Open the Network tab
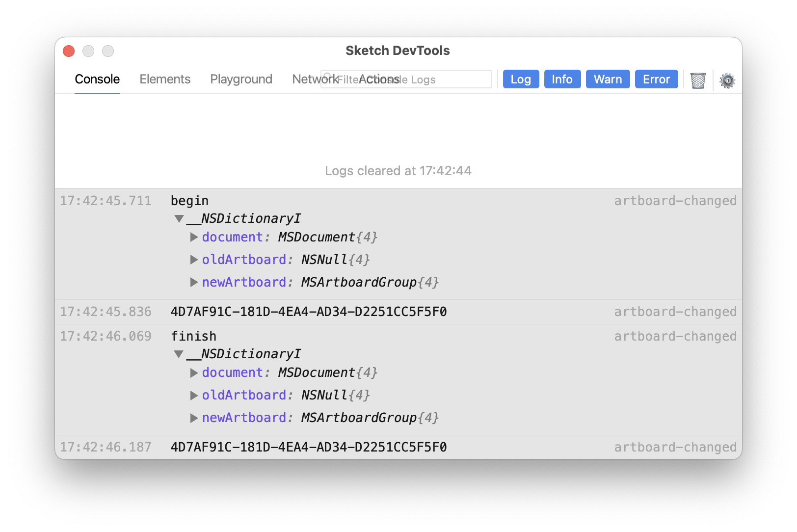The width and height of the screenshot is (797, 532). click(315, 79)
